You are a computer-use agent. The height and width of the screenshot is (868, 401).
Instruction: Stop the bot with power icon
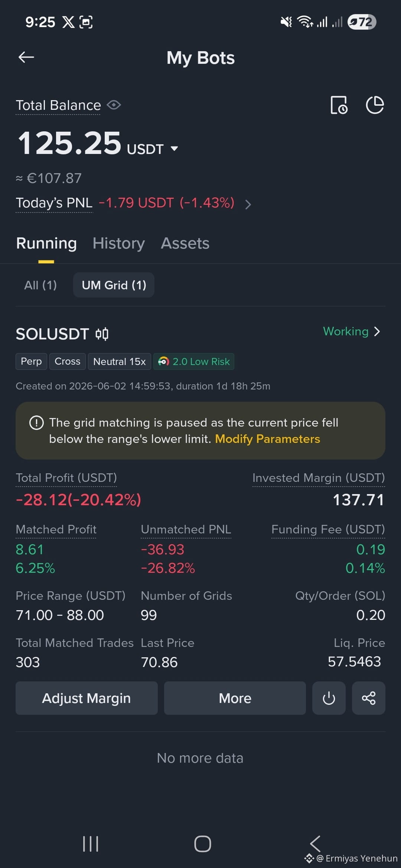click(329, 698)
